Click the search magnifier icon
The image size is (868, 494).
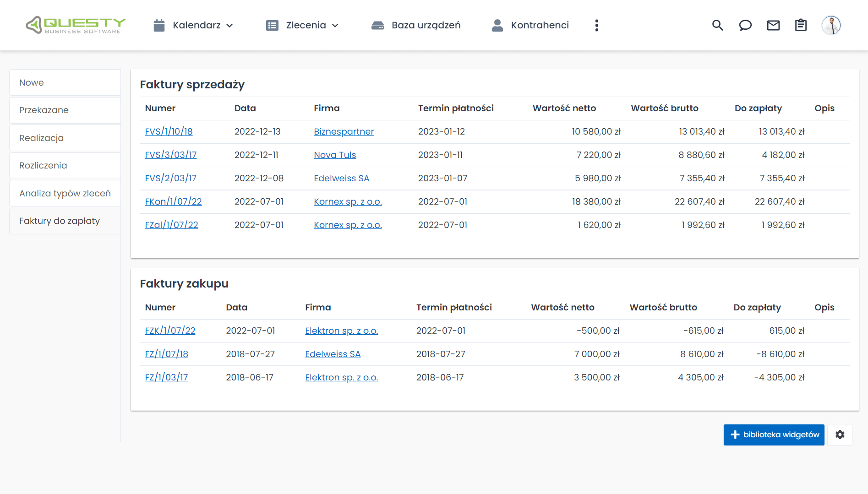tap(717, 25)
